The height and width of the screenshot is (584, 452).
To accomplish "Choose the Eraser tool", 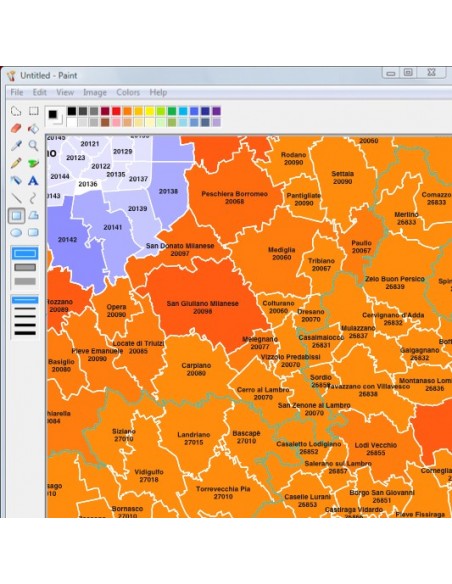I will pyautogui.click(x=16, y=128).
